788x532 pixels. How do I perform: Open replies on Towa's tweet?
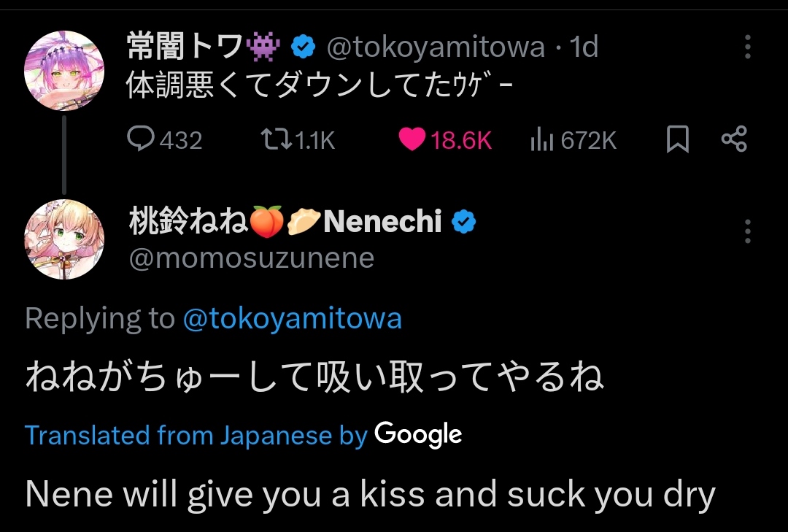[x=140, y=139]
